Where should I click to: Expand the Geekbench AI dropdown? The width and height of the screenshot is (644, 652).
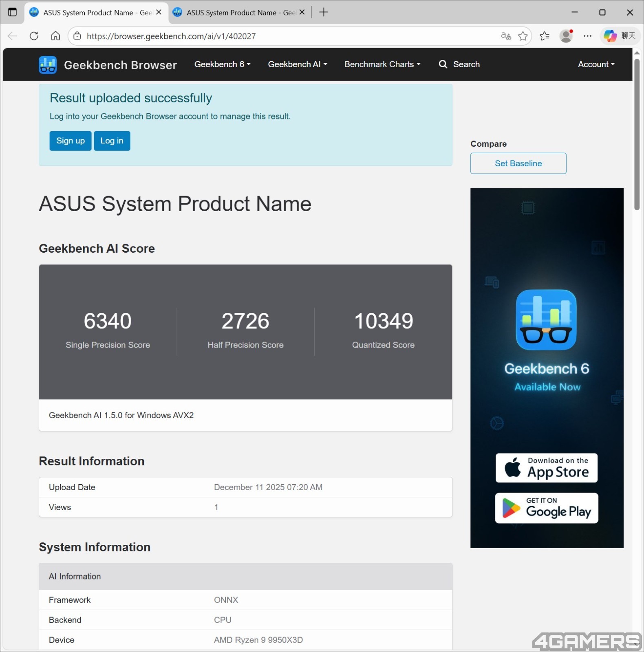coord(298,64)
